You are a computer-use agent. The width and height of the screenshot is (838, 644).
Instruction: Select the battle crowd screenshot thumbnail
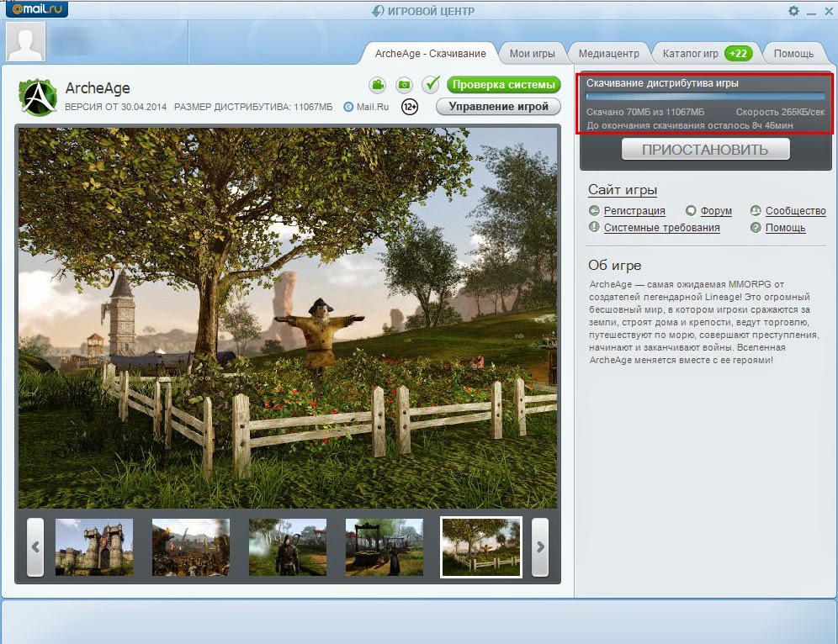(191, 547)
